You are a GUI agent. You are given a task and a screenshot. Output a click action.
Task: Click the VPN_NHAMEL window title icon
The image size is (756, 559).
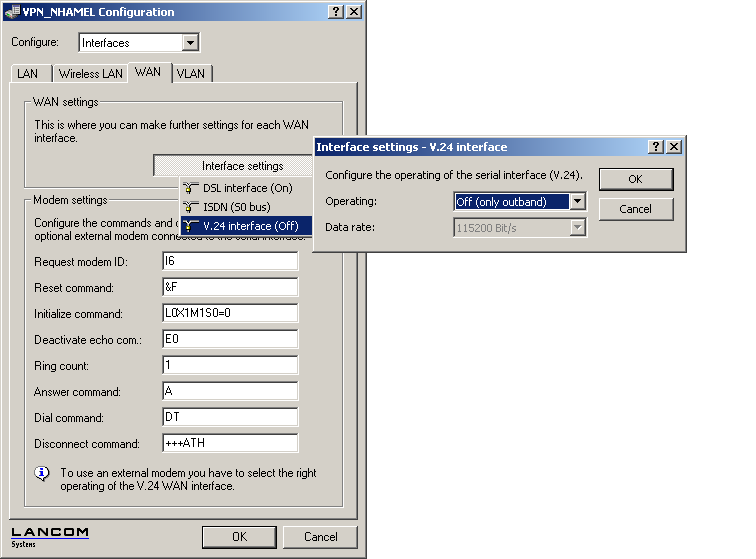tap(11, 12)
